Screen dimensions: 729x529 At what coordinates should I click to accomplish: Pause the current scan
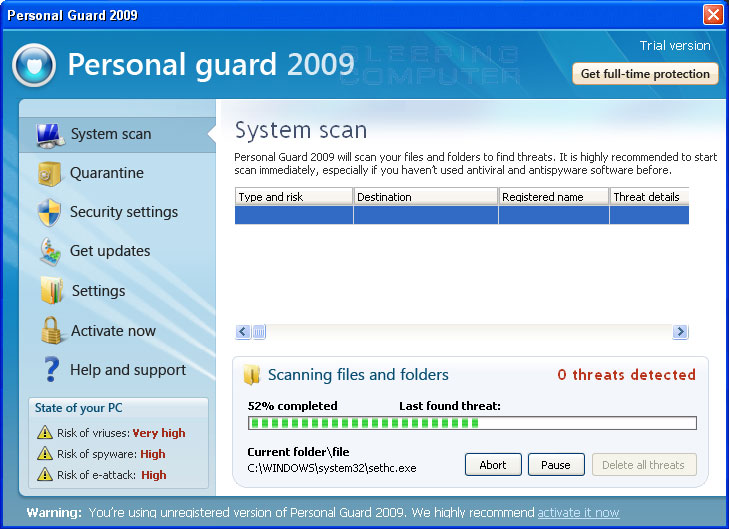555,465
